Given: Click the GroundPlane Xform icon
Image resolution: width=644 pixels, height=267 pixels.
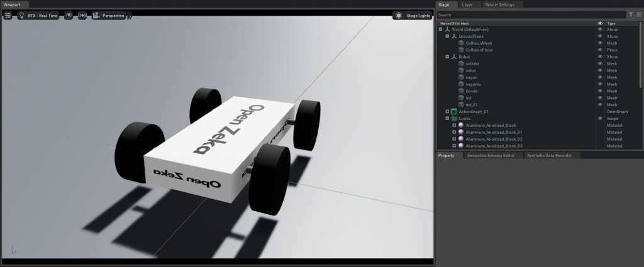Looking at the screenshot, I should (454, 36).
